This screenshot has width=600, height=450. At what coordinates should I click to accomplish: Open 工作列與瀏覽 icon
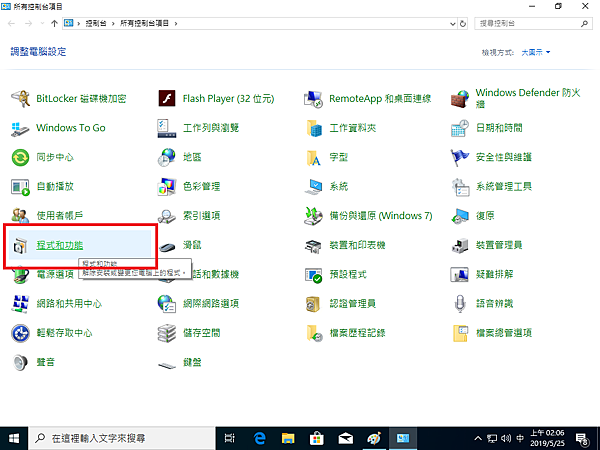point(167,128)
